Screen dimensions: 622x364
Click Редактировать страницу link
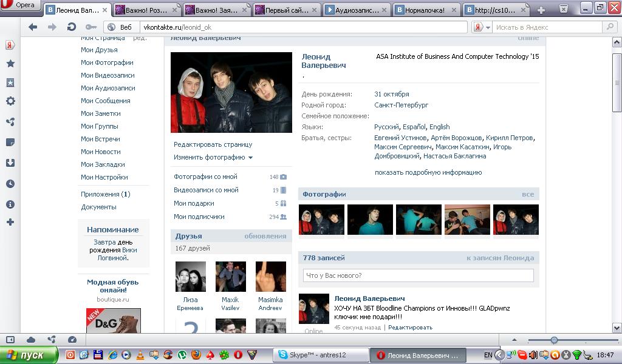coord(213,144)
